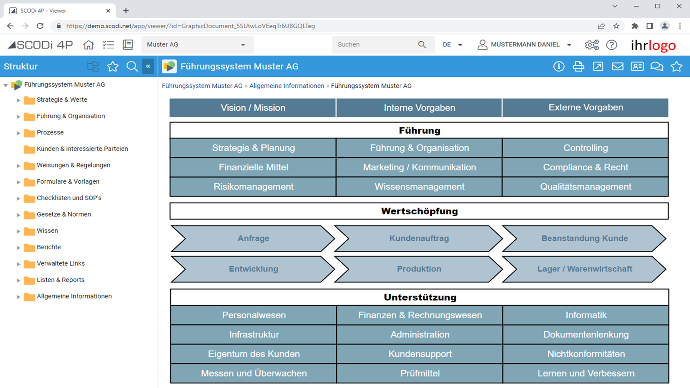Open the Risikomanagement box

tap(253, 187)
